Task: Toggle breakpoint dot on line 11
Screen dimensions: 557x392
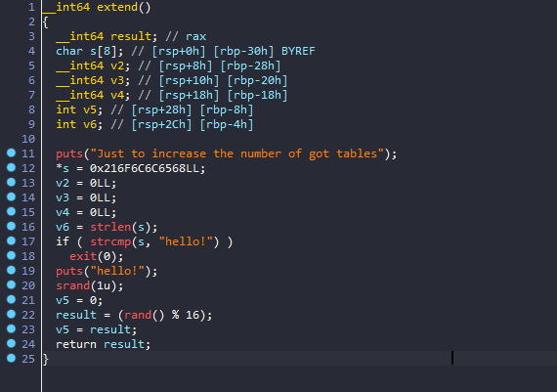Action: [12, 152]
